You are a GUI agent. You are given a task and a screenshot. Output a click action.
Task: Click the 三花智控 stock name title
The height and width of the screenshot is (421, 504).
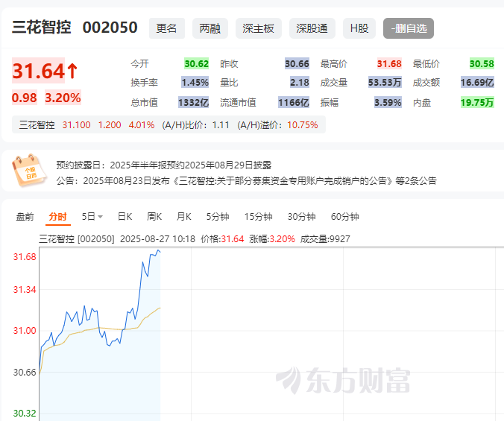coord(42,28)
